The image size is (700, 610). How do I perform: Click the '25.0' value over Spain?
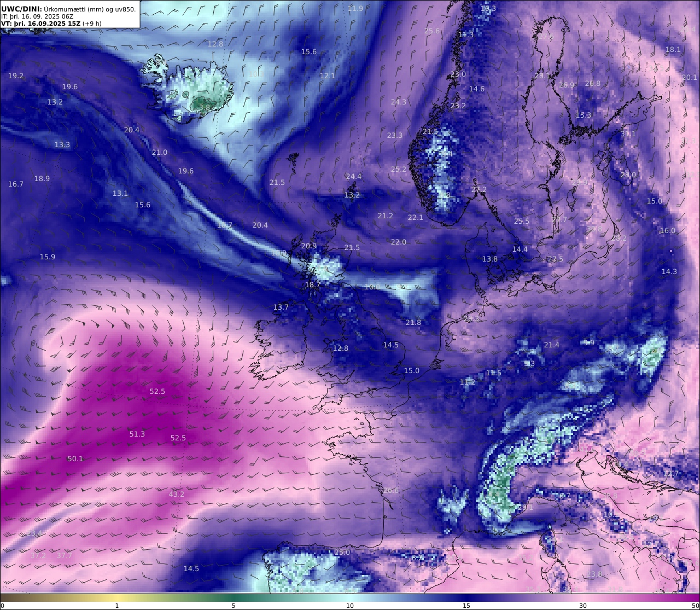[x=342, y=553]
